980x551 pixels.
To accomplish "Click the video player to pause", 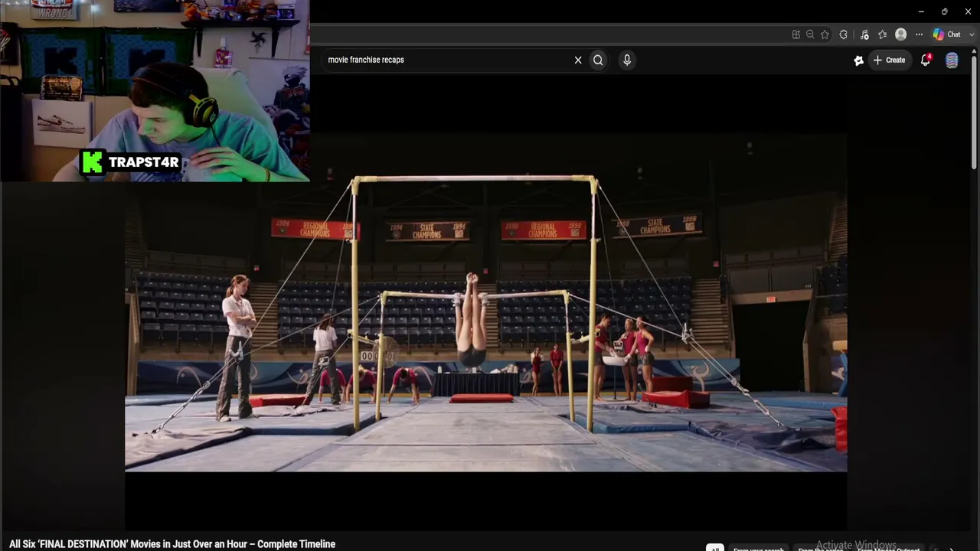I will point(485,302).
